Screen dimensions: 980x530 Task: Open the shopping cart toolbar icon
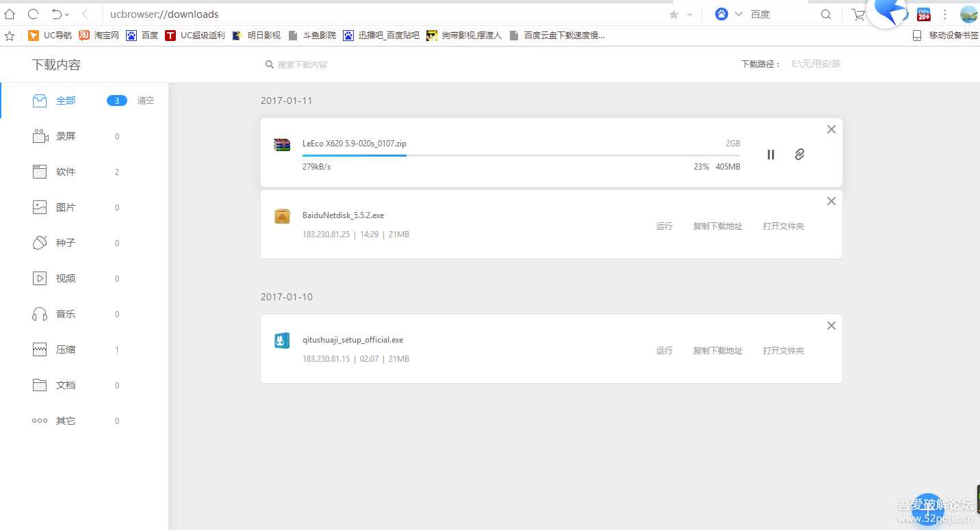857,14
